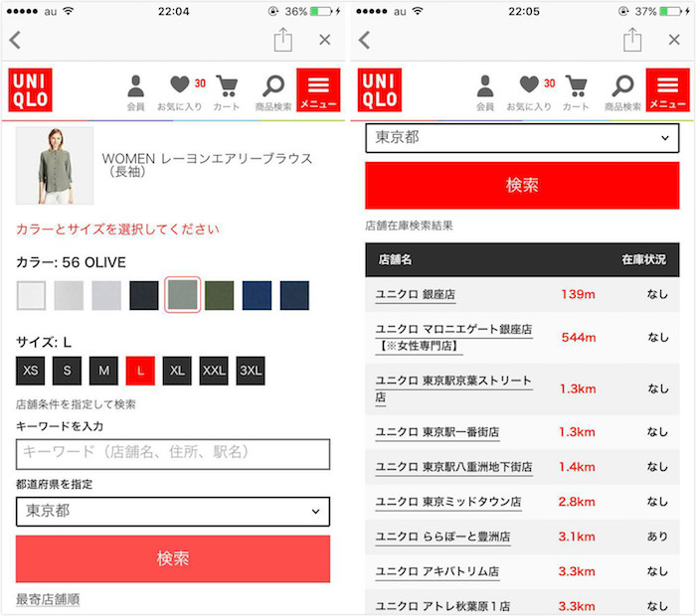696x616 pixels.
Task: Open 東京都 prefecture dropdown in left screen
Action: pyautogui.click(x=173, y=512)
